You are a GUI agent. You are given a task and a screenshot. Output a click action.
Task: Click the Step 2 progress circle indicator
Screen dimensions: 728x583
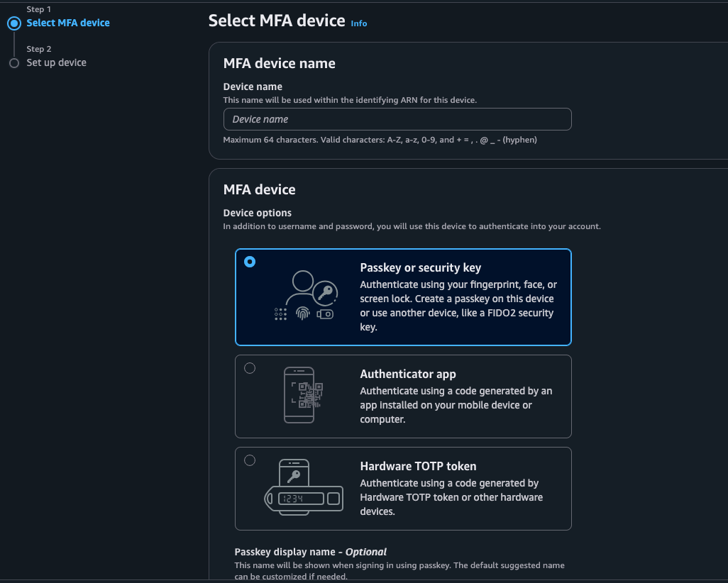pos(13,63)
